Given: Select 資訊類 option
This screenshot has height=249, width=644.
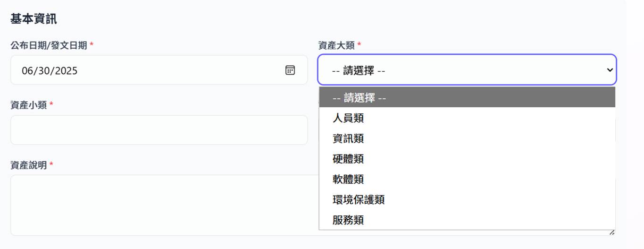Looking at the screenshot, I should coord(348,138).
